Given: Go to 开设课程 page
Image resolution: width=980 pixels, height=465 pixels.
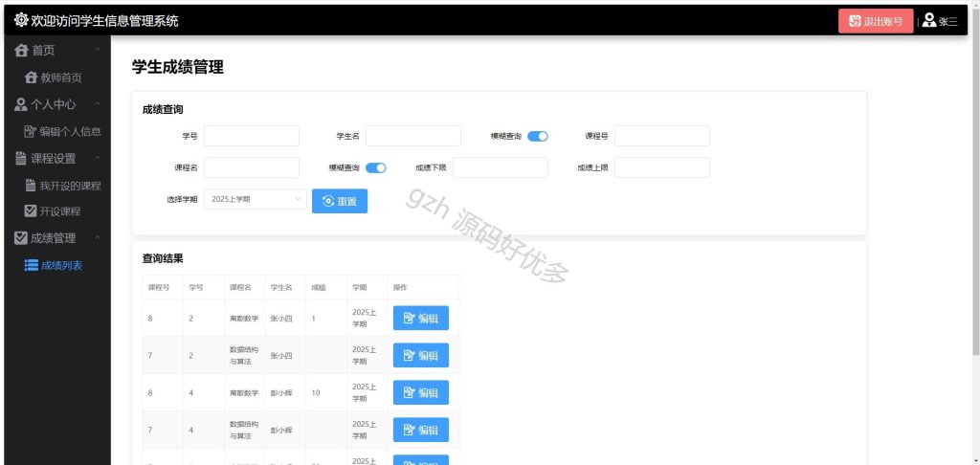Looking at the screenshot, I should [x=57, y=211].
